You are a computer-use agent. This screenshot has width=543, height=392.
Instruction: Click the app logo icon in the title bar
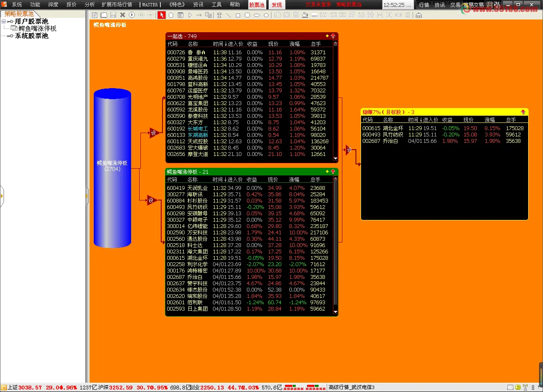(4, 5)
